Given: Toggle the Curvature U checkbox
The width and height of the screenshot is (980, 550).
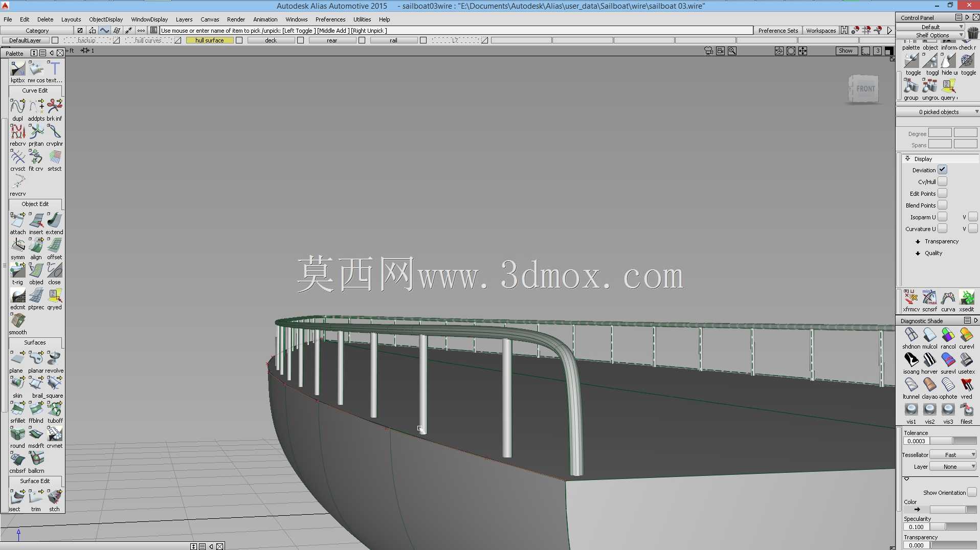Looking at the screenshot, I should (942, 228).
